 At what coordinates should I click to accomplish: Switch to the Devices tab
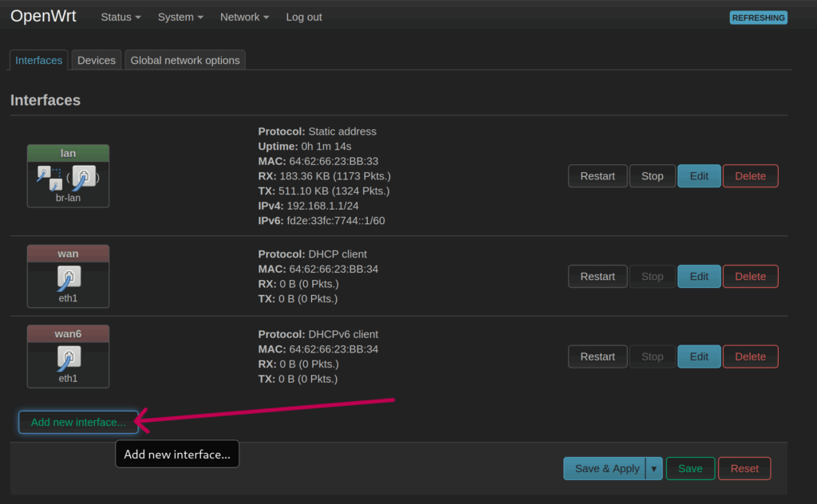(97, 60)
